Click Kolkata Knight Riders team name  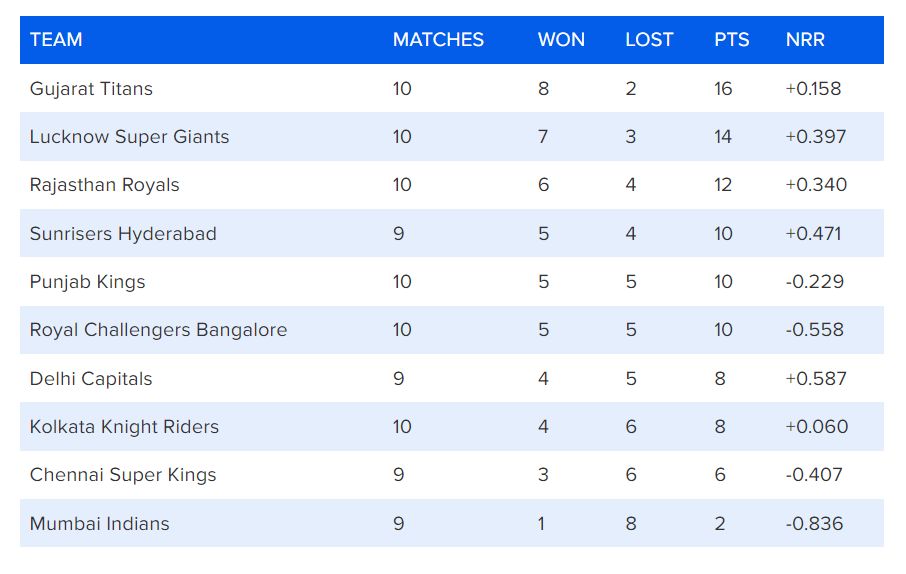[124, 427]
